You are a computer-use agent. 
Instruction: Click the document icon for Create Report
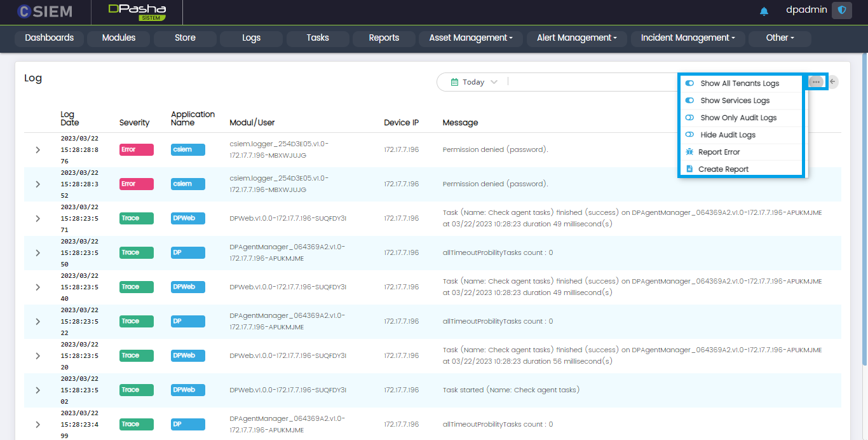pyautogui.click(x=689, y=169)
